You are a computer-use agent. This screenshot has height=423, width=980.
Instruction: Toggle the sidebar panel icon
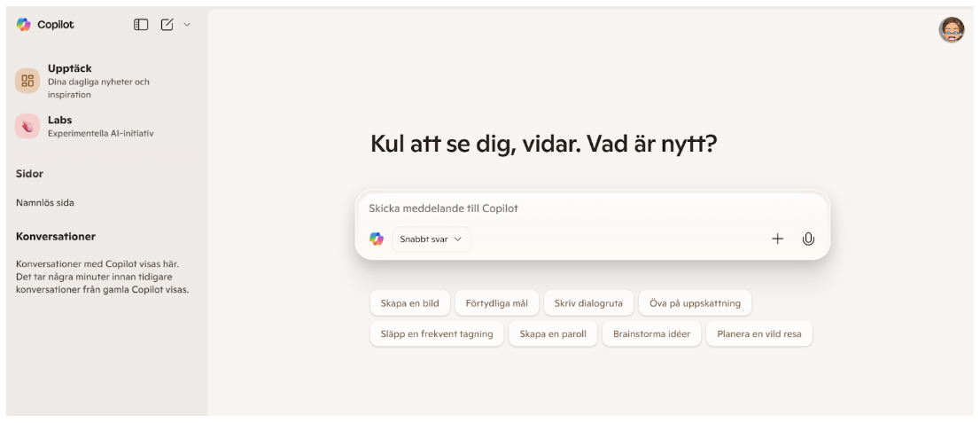[x=140, y=25]
